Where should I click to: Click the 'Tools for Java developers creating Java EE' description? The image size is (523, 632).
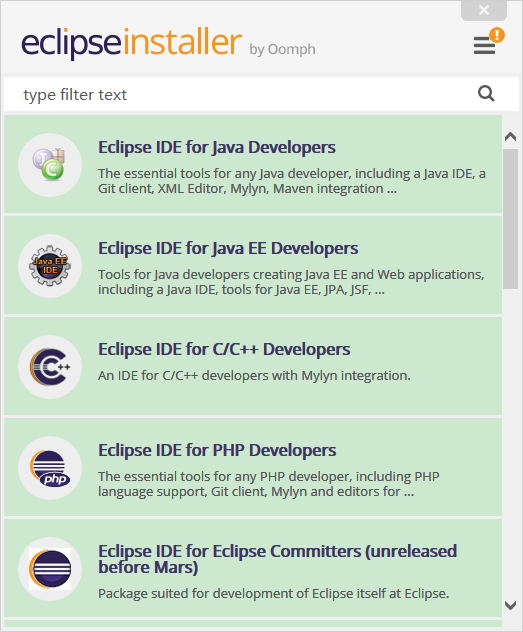[x=291, y=282]
